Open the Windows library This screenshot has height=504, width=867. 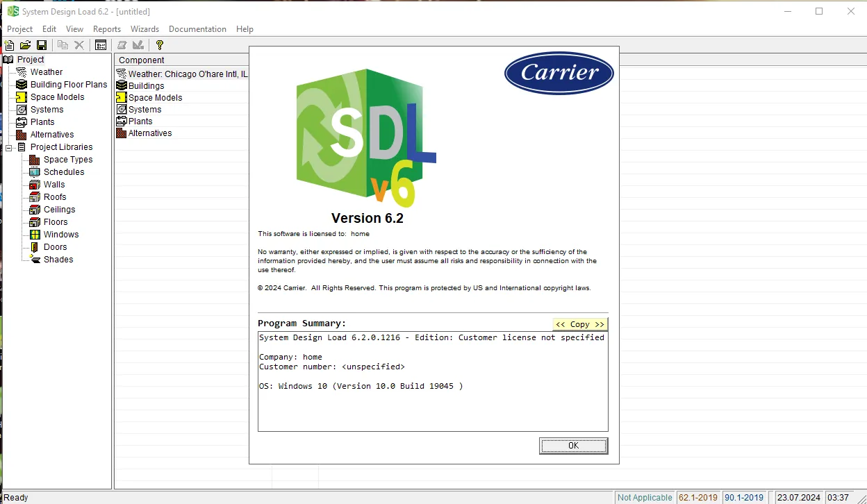(61, 235)
